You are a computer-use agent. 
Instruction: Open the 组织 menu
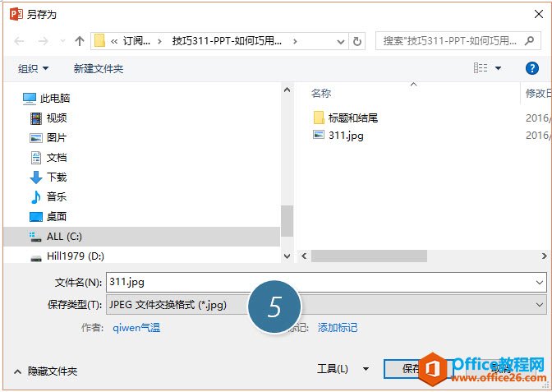[x=33, y=68]
